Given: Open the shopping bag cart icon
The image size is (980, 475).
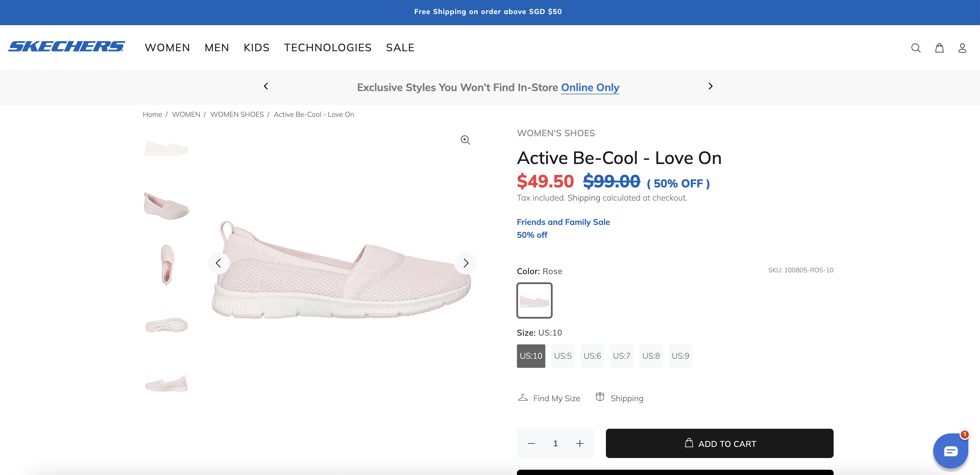Looking at the screenshot, I should tap(939, 48).
